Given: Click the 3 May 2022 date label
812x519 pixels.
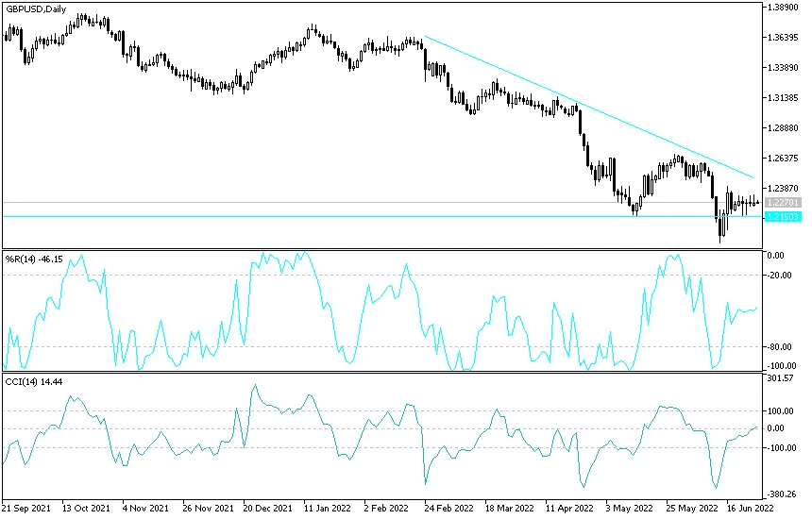Looking at the screenshot, I should [629, 508].
